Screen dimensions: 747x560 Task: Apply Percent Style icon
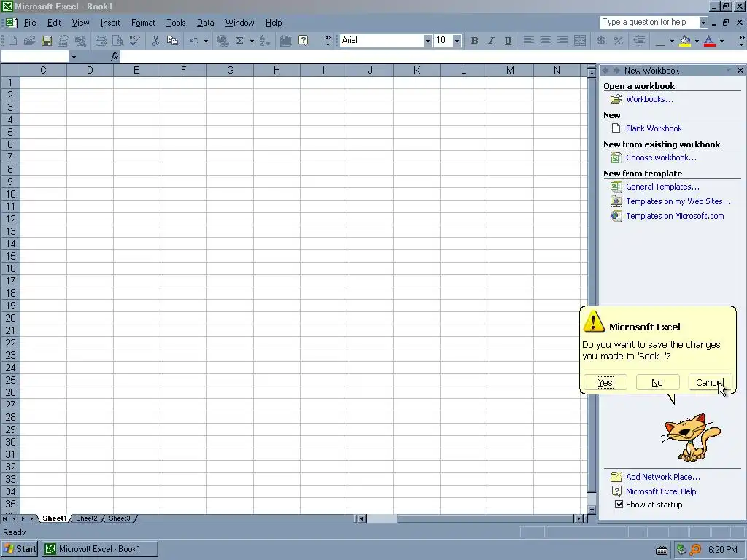click(x=618, y=41)
